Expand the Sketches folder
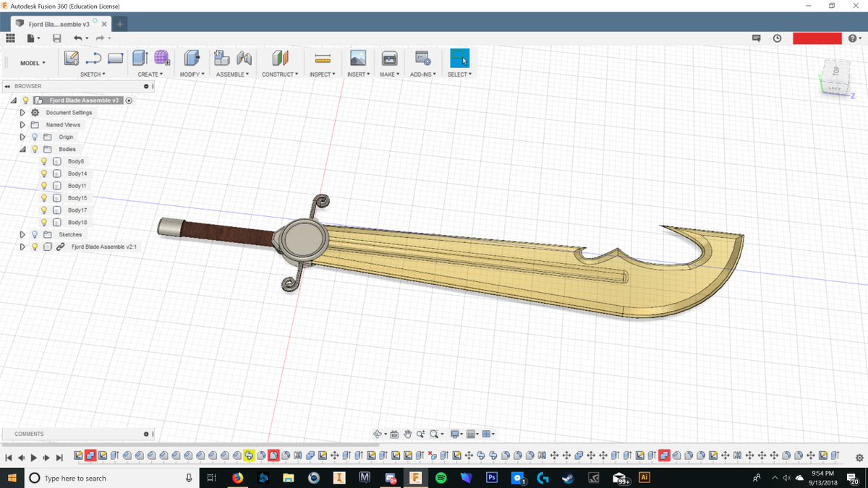The height and width of the screenshot is (488, 868). click(22, 234)
